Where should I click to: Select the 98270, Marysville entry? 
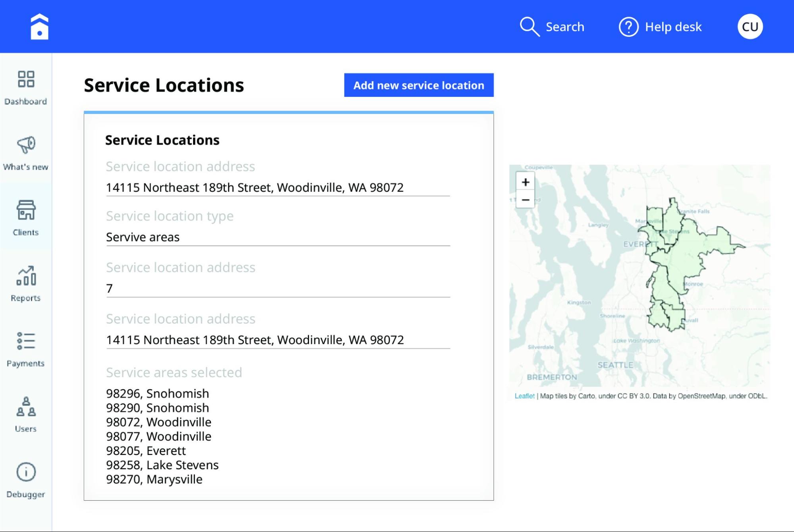pyautogui.click(x=154, y=479)
